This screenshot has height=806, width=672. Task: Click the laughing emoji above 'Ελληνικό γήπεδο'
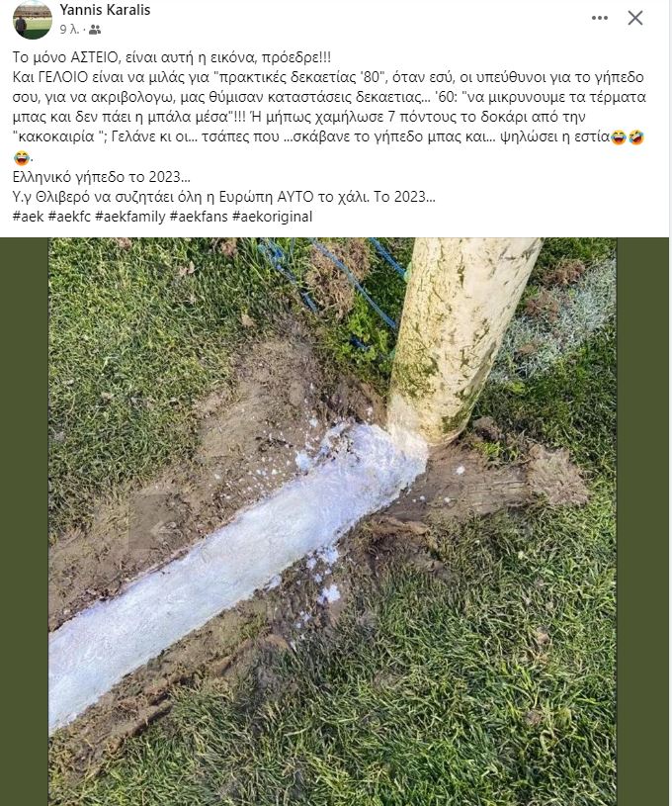(x=21, y=157)
